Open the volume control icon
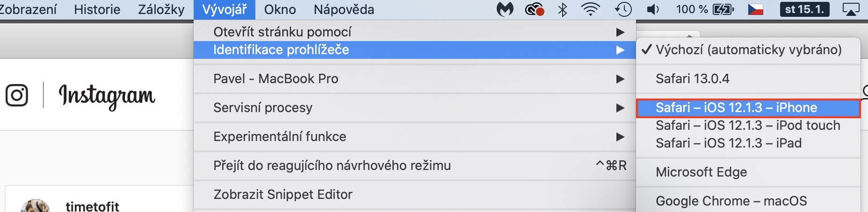Image resolution: width=868 pixels, height=212 pixels. click(653, 9)
